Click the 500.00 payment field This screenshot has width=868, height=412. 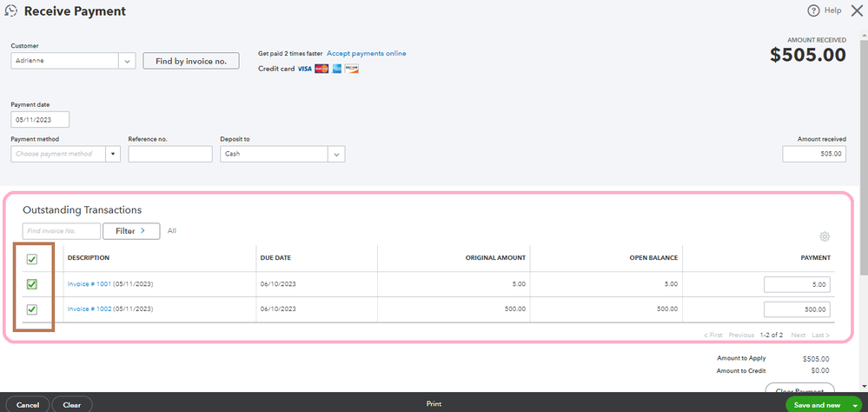(x=797, y=309)
